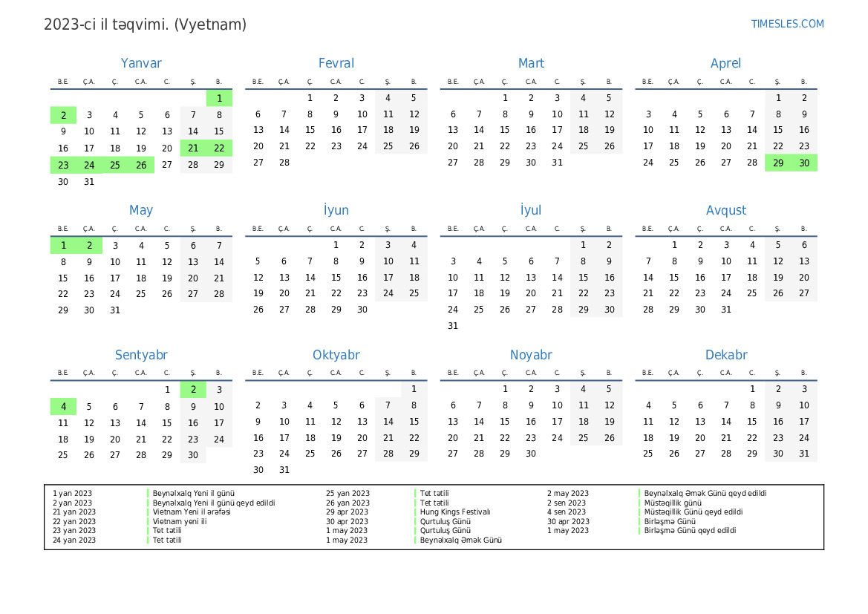Click the Dekabr month heading
The width and height of the screenshot is (868, 614).
(x=725, y=356)
